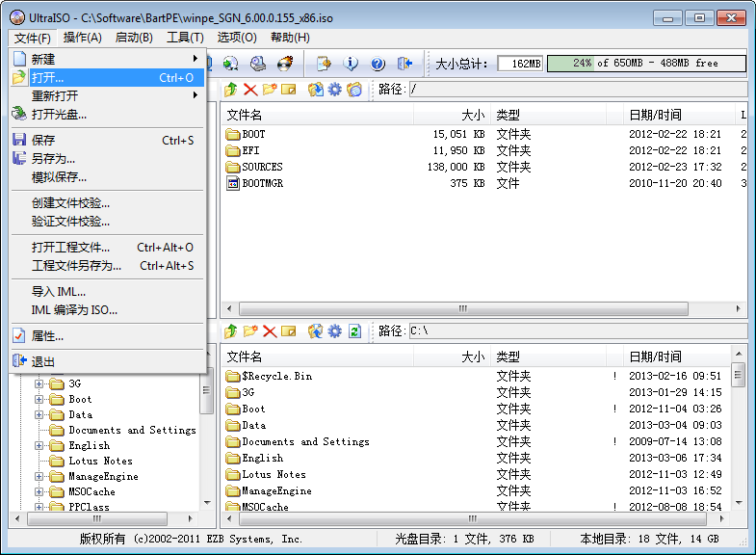Click the disc capacity usage bar showing 24%
The width and height of the screenshot is (756, 555).
click(x=646, y=64)
